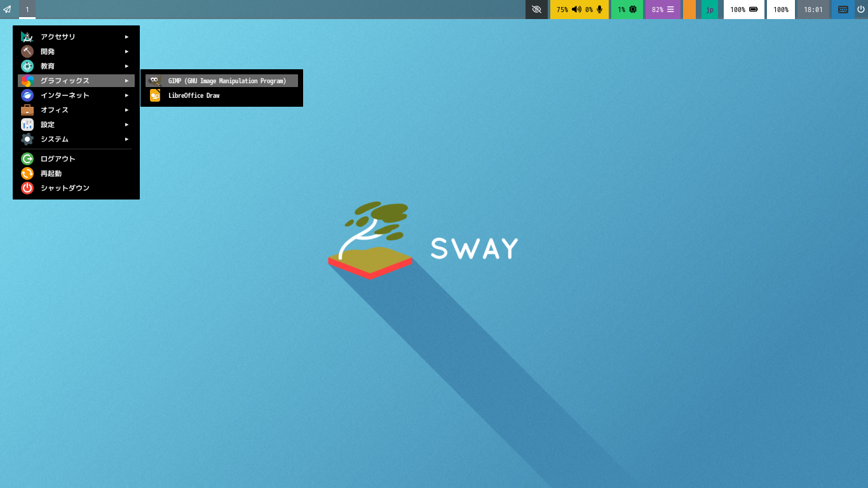Image resolution: width=868 pixels, height=488 pixels.
Task: Expand the インターネット submenu arrow
Action: pyautogui.click(x=127, y=95)
